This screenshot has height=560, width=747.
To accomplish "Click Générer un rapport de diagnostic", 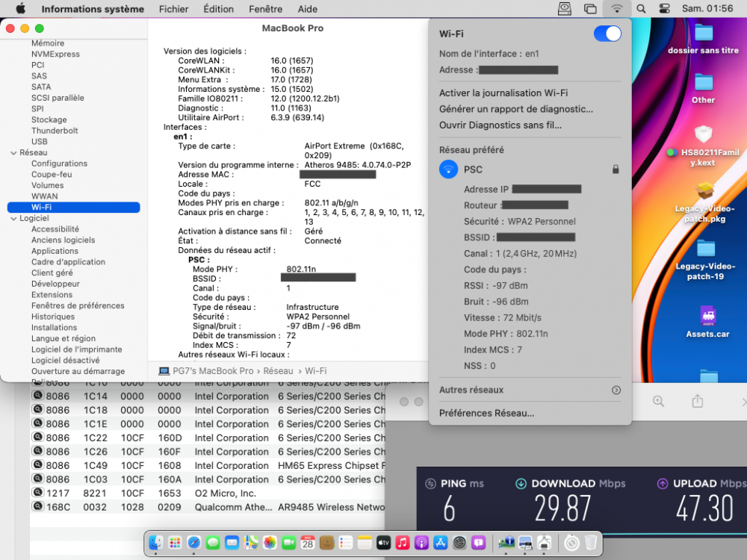I will click(516, 109).
